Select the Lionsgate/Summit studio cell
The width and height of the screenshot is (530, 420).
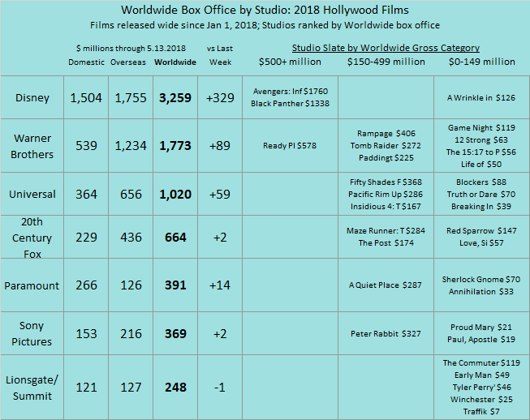click(32, 388)
